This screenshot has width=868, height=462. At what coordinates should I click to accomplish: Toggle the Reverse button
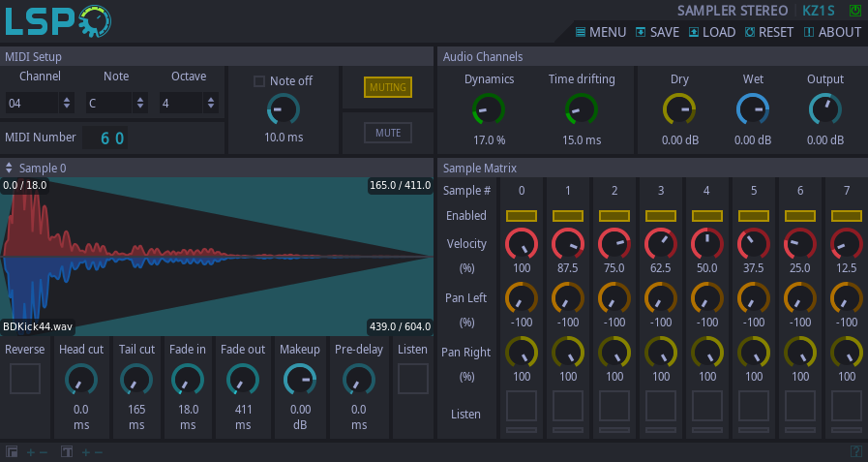[25, 379]
